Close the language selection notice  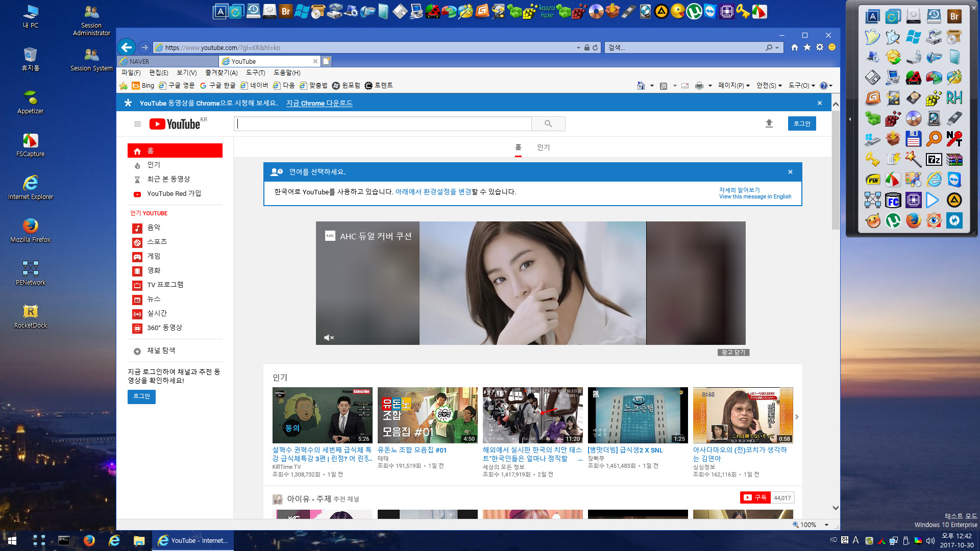pyautogui.click(x=790, y=172)
